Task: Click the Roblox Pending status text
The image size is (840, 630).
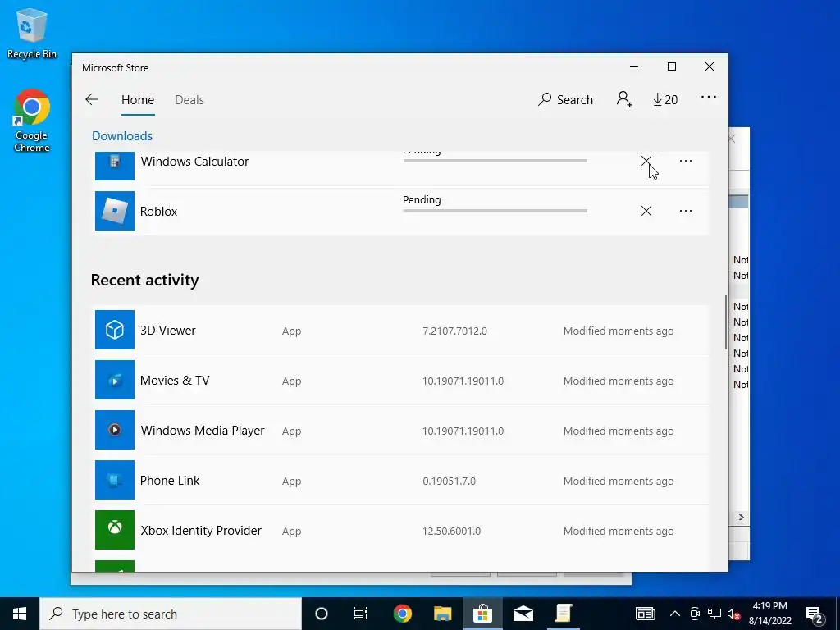Action: (422, 200)
